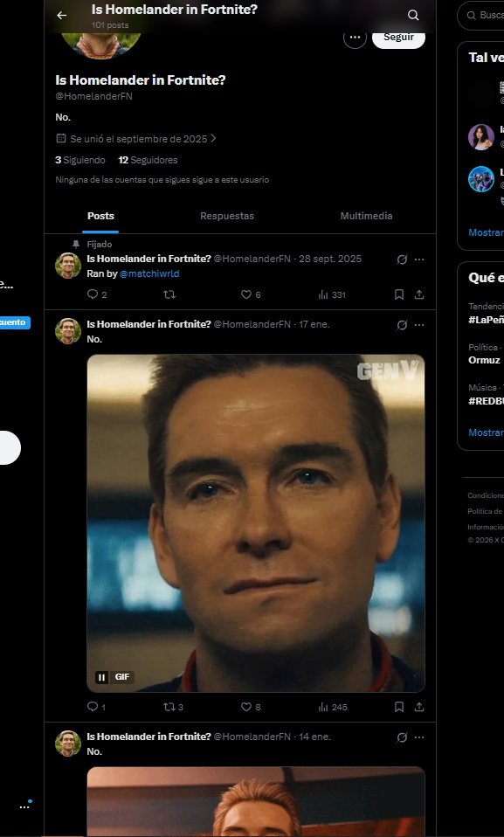The height and width of the screenshot is (837, 504).
Task: Bookmark the 17 ene. post
Action: click(399, 708)
